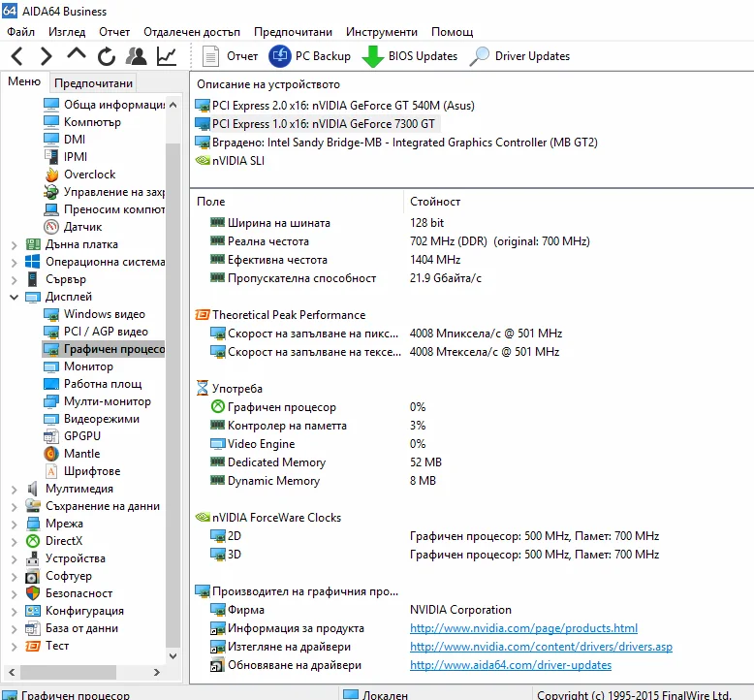Expand the Мултимедия node
Screen dimensions: 754x700
[x=14, y=490]
